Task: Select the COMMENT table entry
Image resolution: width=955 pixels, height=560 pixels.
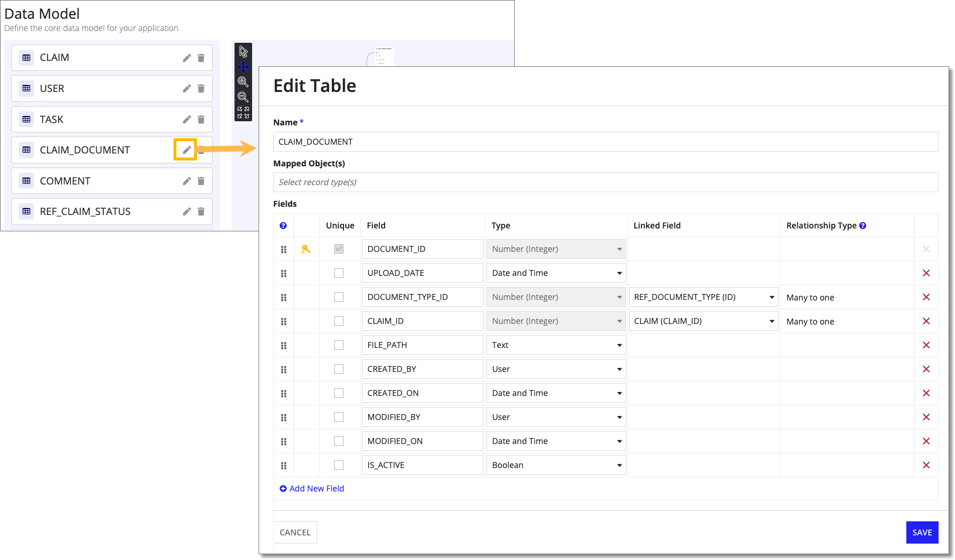Action: click(x=111, y=181)
